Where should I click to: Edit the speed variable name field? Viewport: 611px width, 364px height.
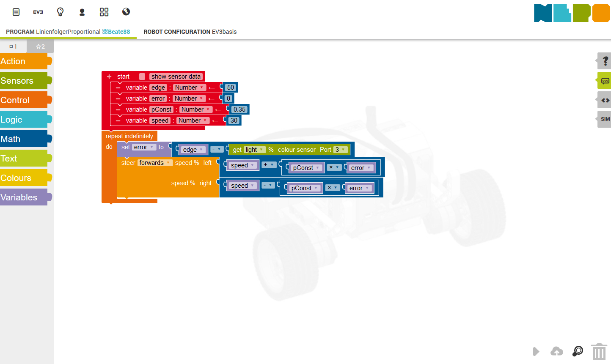coord(160,120)
